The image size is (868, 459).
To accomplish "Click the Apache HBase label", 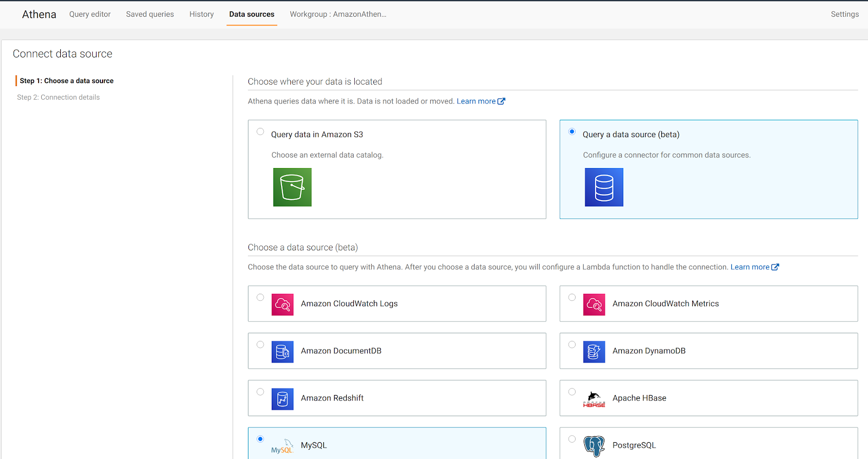I will (x=639, y=398).
